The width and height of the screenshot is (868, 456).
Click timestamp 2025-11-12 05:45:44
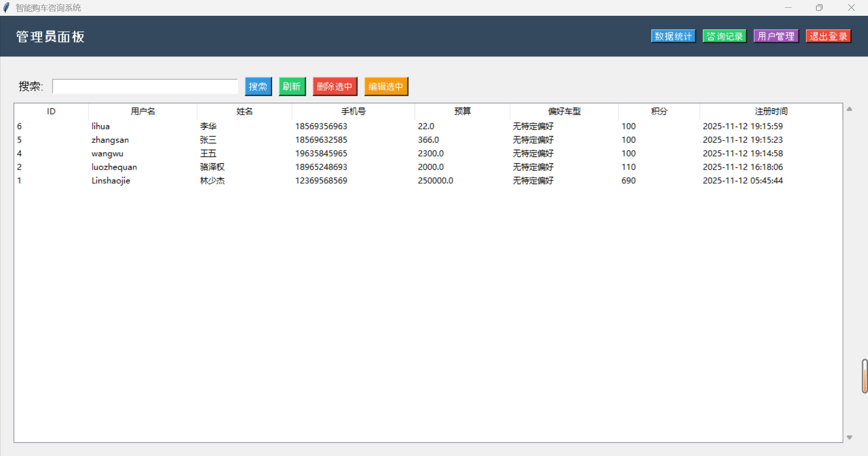click(743, 180)
